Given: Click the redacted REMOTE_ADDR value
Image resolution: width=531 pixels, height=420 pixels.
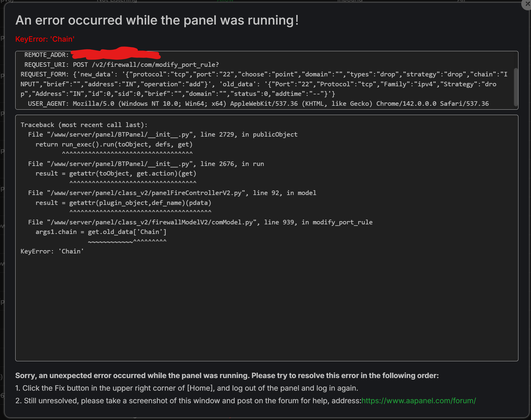Looking at the screenshot, I should click(x=115, y=53).
